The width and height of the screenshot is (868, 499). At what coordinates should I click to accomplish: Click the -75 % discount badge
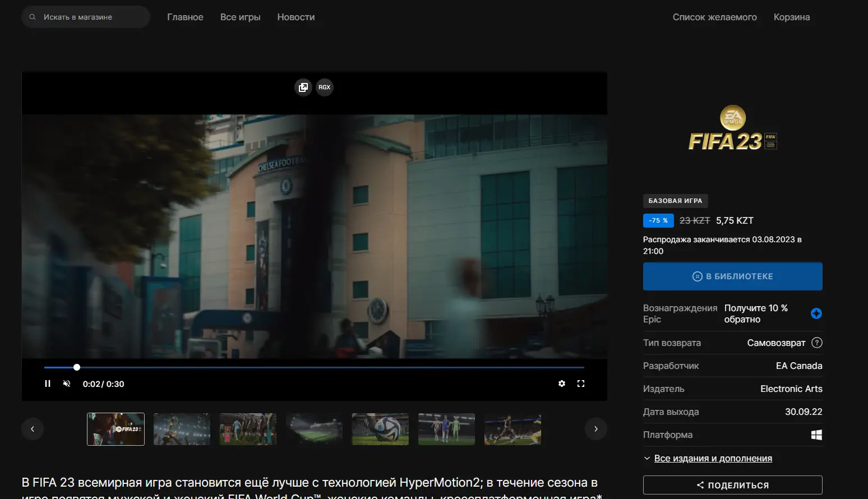pyautogui.click(x=658, y=220)
